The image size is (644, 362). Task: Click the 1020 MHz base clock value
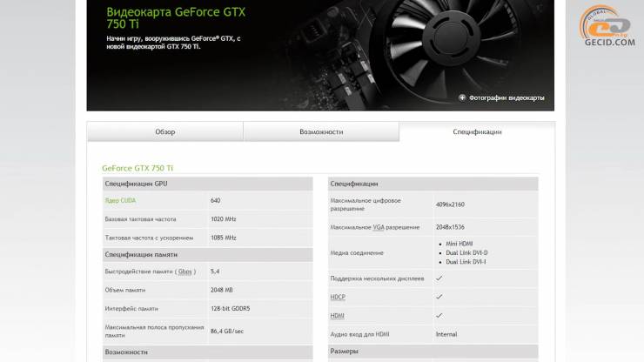(x=223, y=219)
